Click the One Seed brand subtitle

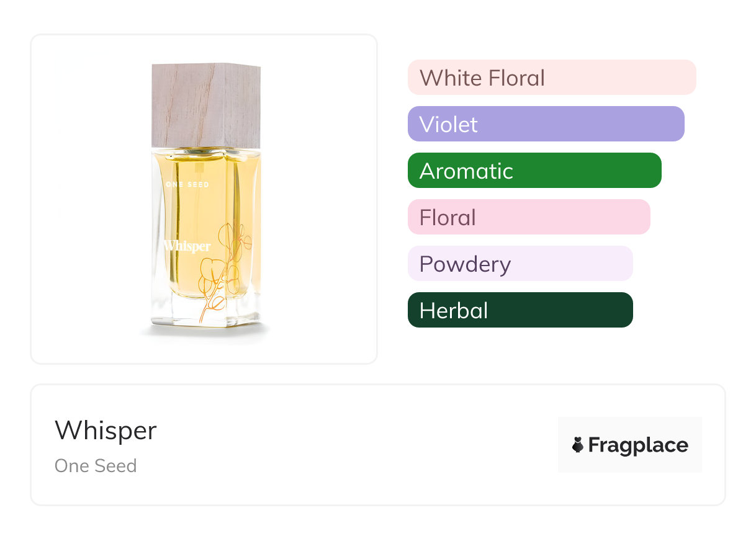point(96,466)
